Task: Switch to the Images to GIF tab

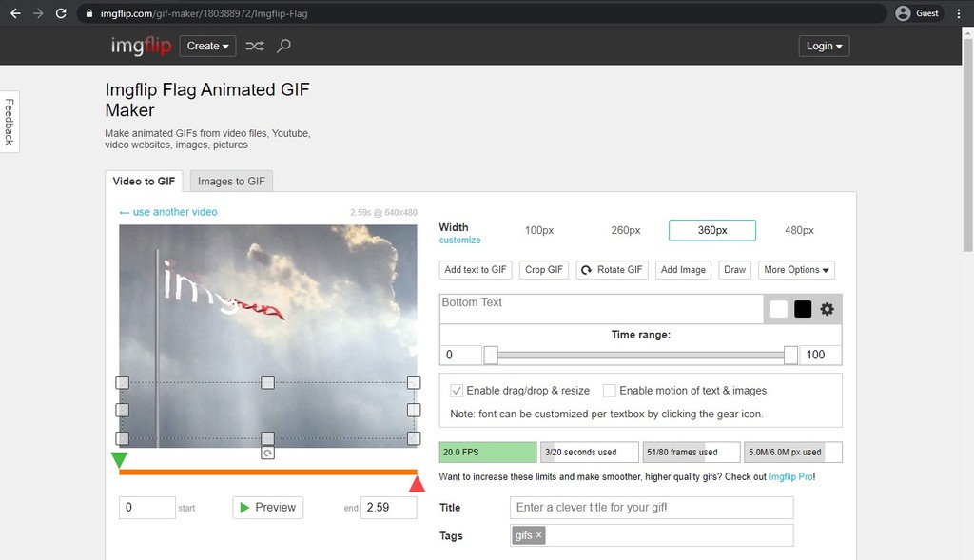Action: [x=231, y=181]
